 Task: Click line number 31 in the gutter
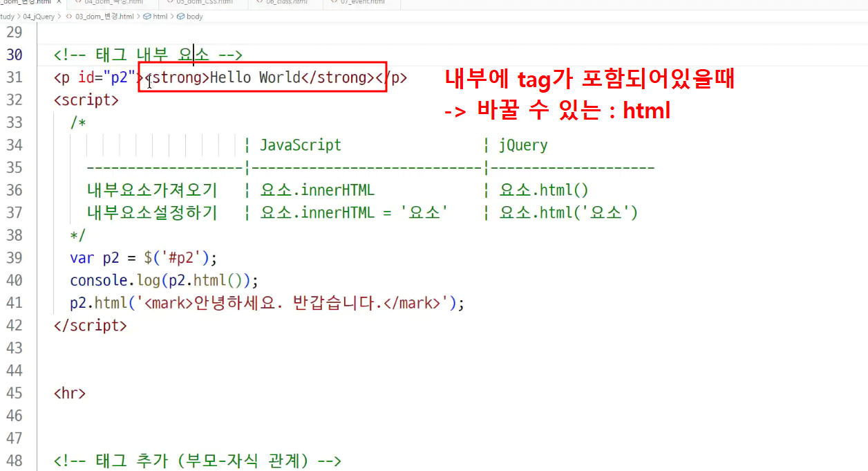(15, 77)
